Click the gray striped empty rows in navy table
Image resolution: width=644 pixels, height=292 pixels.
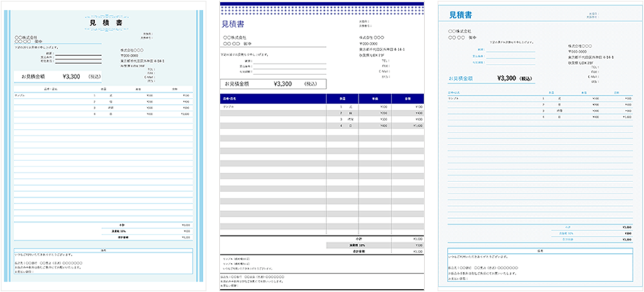[322, 184]
